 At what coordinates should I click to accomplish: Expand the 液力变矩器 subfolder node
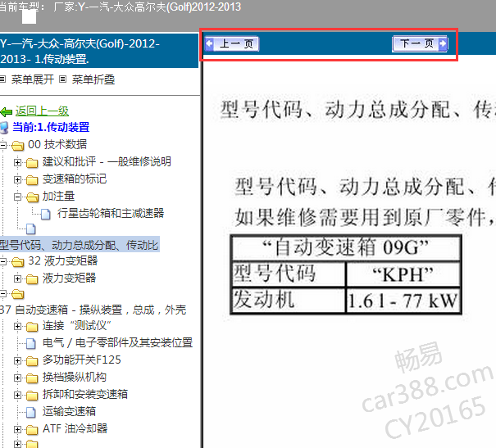pos(18,278)
